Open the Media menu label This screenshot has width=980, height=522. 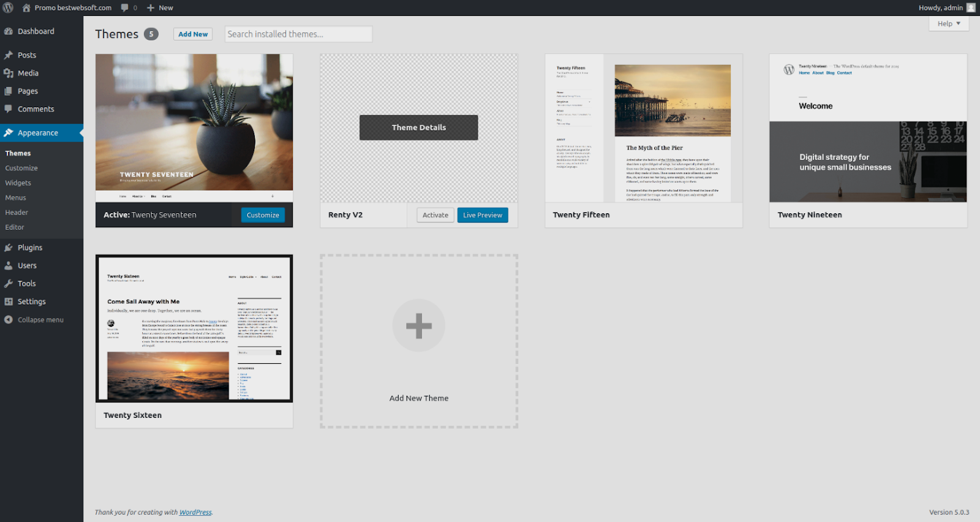click(28, 73)
